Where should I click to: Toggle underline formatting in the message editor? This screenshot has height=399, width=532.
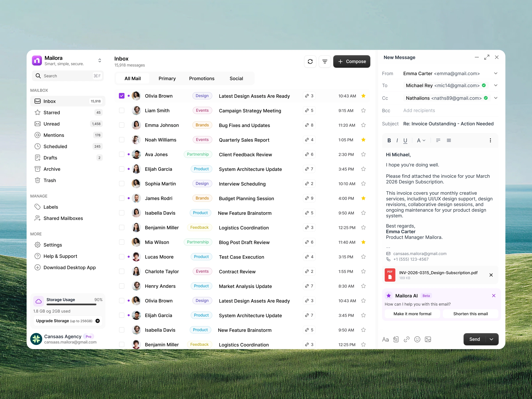click(x=405, y=141)
